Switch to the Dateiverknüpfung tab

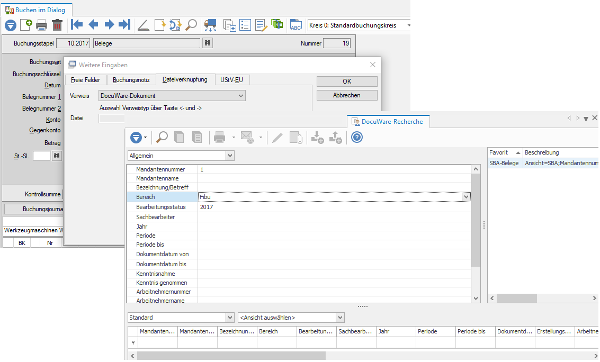185,79
